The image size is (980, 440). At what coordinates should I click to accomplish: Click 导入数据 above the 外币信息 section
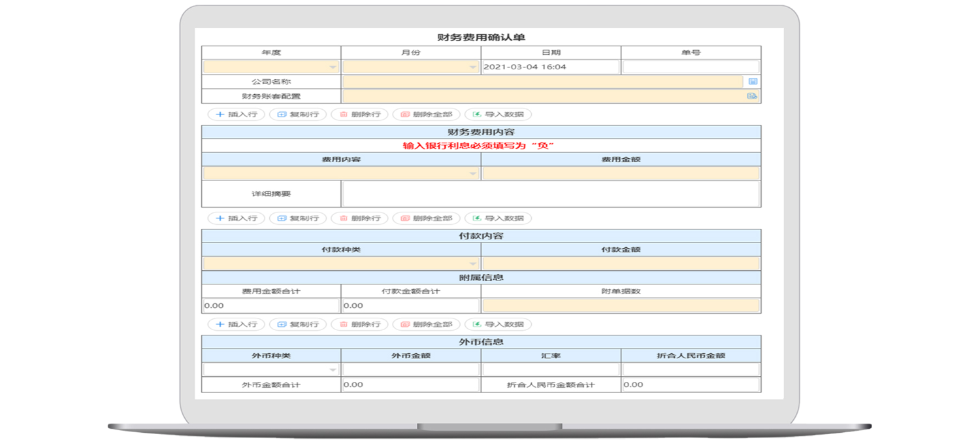(x=498, y=324)
